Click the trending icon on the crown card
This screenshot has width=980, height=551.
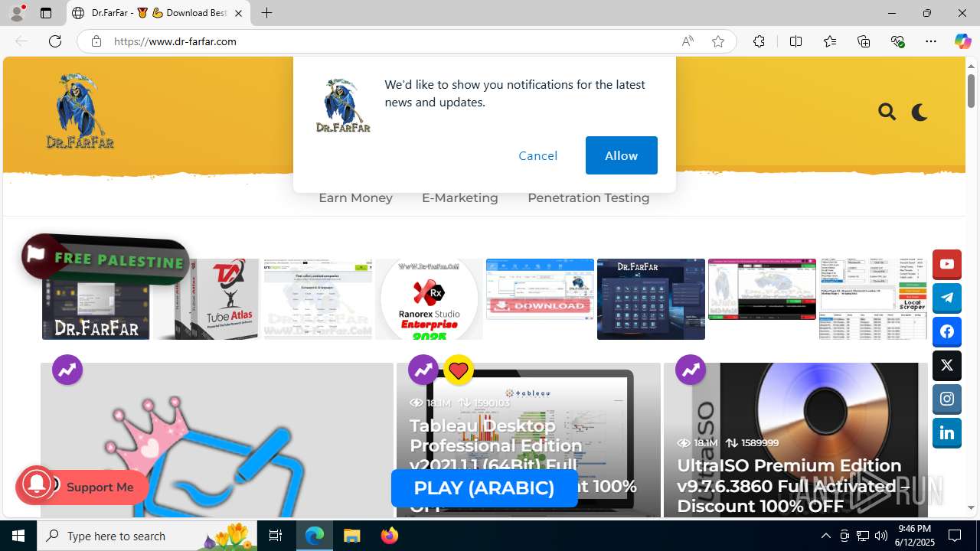tap(67, 370)
